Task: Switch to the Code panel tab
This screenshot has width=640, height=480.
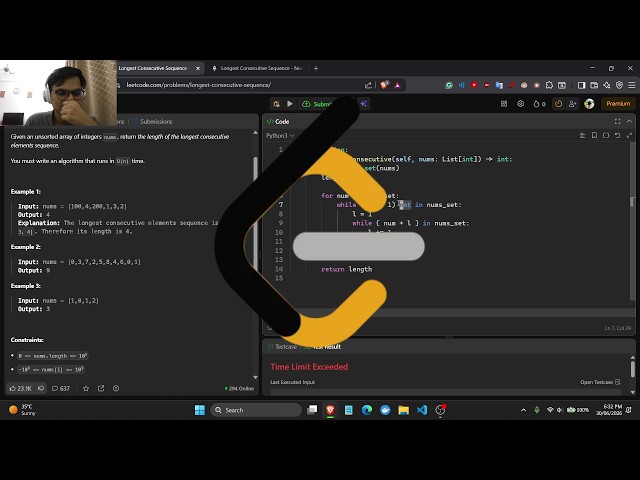Action: point(278,121)
